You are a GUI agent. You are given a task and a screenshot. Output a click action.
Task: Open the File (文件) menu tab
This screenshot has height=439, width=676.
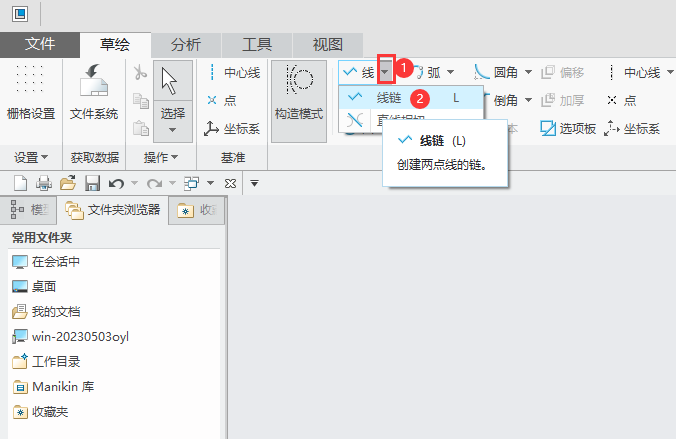tap(40, 44)
